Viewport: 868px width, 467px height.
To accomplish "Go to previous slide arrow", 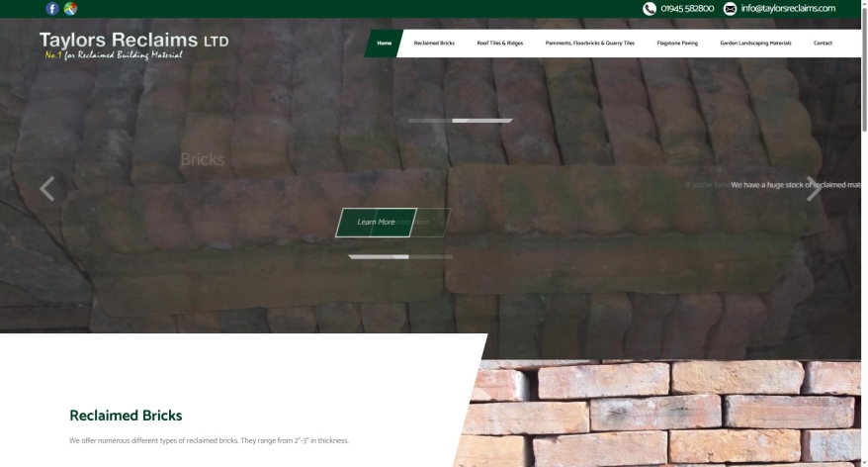I will click(47, 188).
